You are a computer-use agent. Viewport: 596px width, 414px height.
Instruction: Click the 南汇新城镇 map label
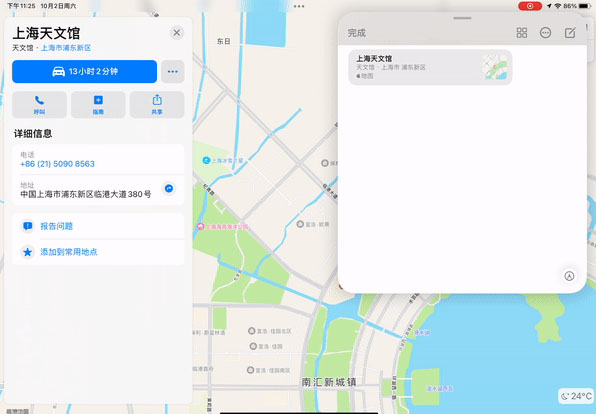tap(329, 382)
